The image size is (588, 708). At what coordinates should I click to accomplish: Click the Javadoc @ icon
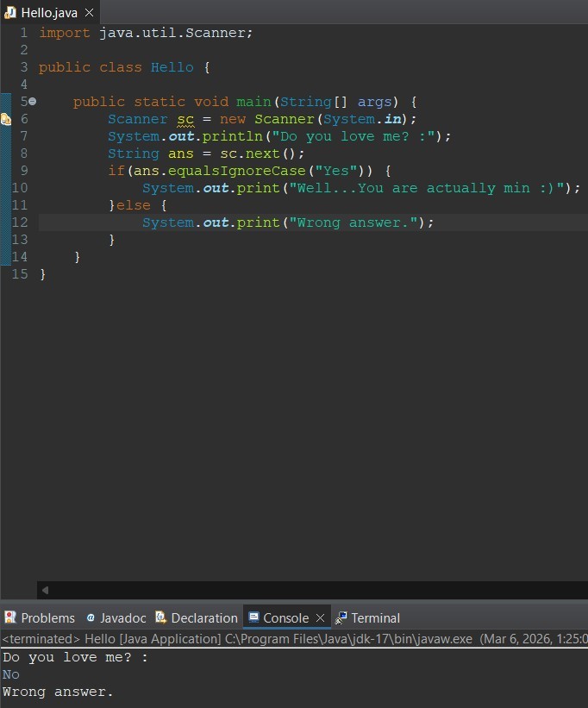point(91,617)
